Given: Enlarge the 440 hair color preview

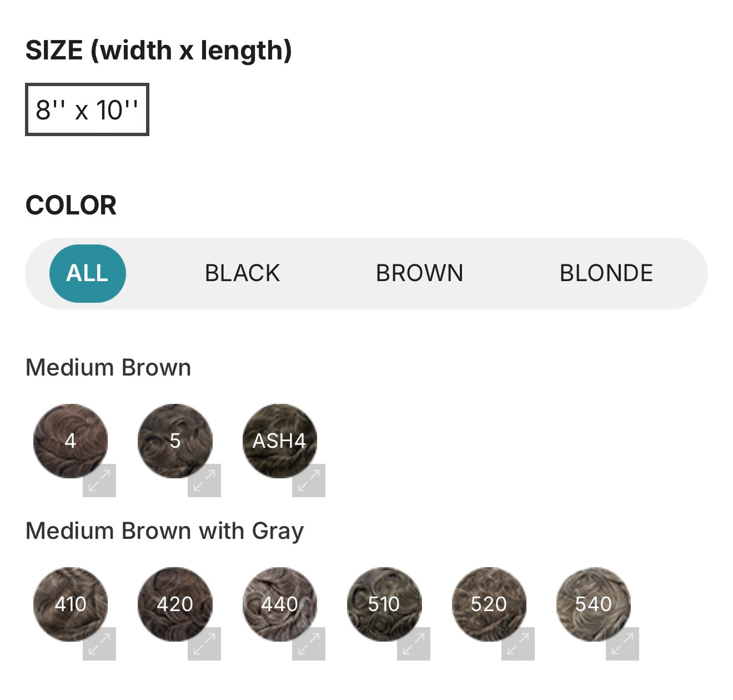Looking at the screenshot, I should coord(309,643).
